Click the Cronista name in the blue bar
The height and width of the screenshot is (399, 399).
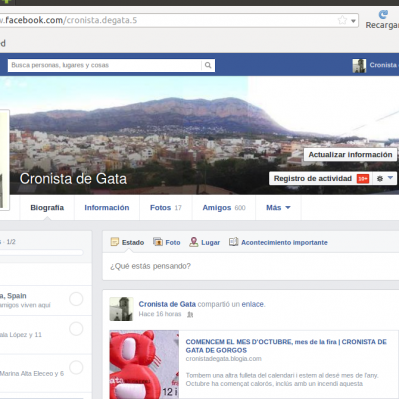[x=383, y=65]
